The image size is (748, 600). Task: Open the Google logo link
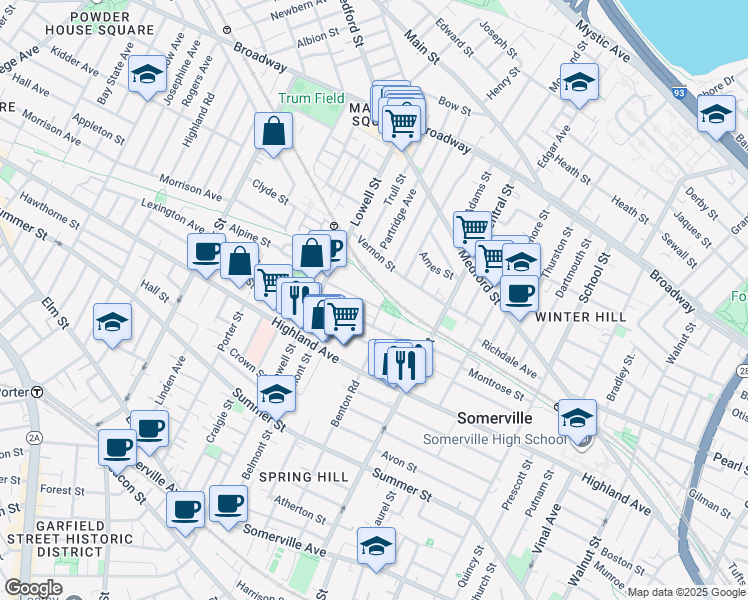[x=32, y=588]
